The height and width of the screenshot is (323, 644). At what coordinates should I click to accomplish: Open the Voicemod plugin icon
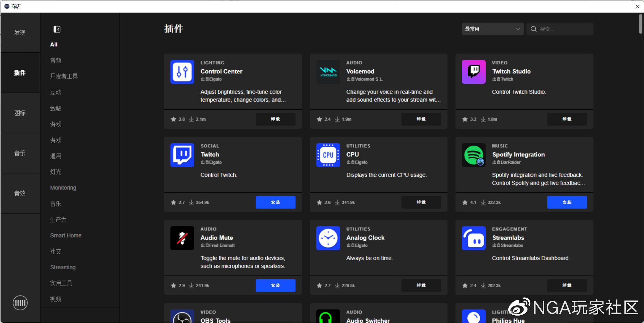click(x=328, y=72)
